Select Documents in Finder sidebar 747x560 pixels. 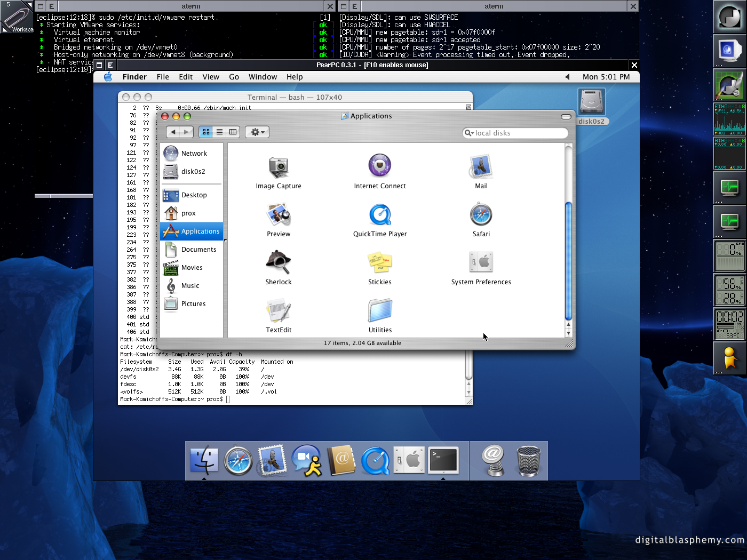tap(192, 250)
